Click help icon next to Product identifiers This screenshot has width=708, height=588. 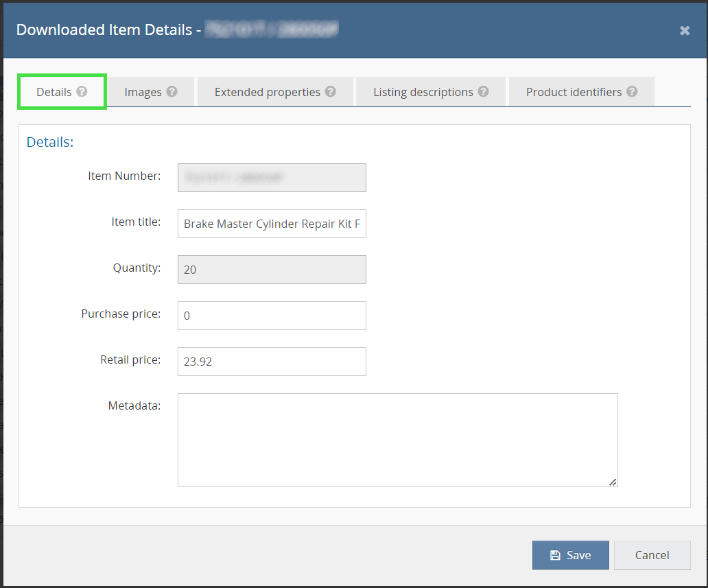click(x=632, y=92)
